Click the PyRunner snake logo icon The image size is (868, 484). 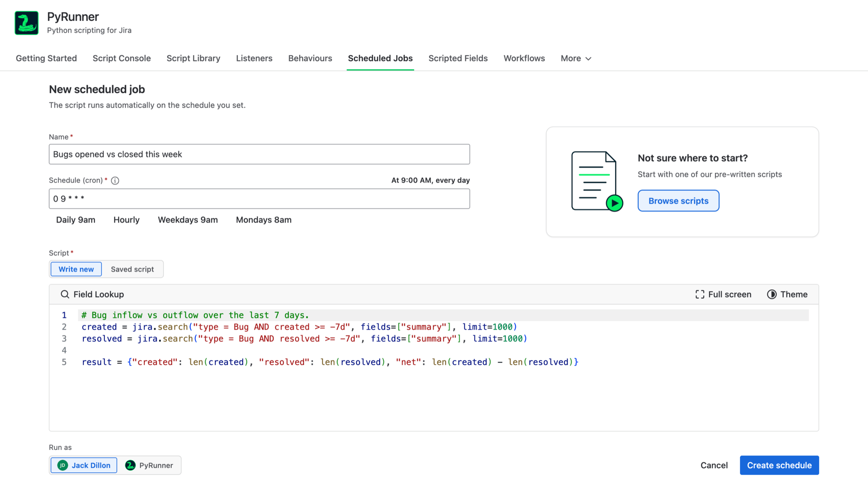point(26,23)
